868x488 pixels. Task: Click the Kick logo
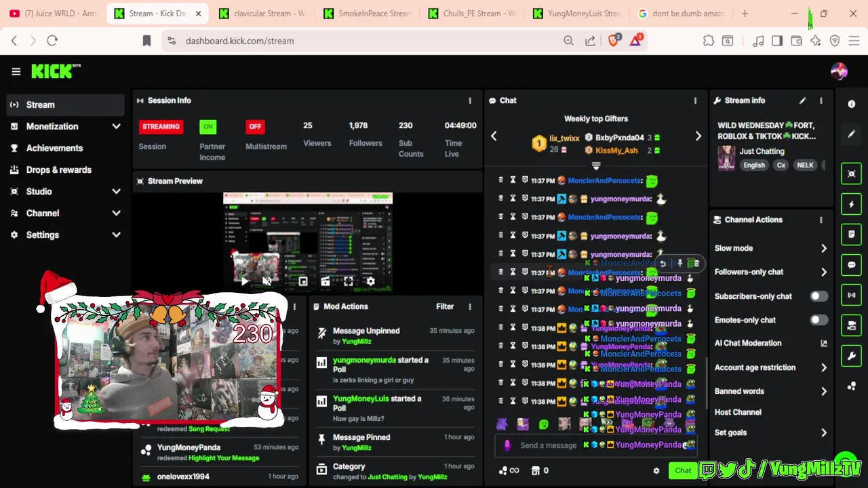coord(56,71)
